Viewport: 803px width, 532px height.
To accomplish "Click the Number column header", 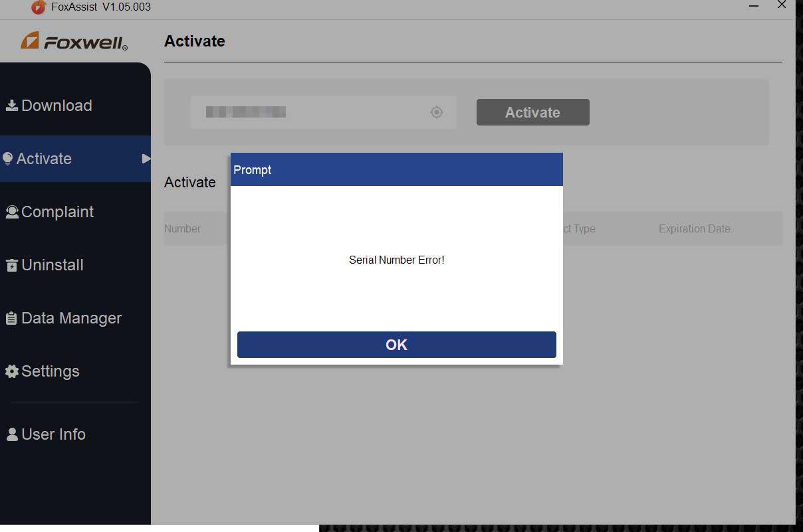I will pos(183,228).
